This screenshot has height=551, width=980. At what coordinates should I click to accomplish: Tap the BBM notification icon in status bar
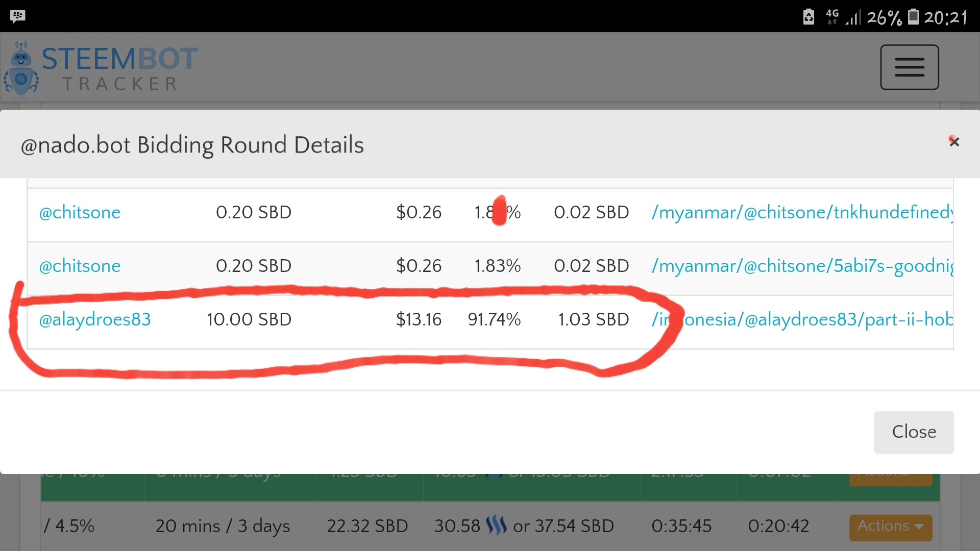coord(17,16)
